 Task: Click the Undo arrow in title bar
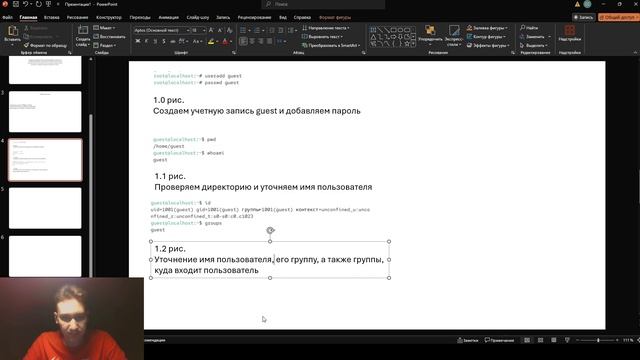(26, 4)
